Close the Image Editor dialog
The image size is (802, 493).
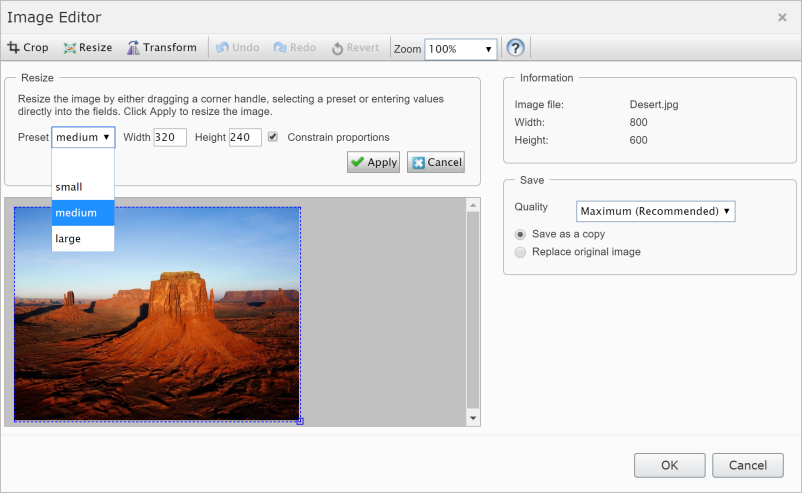point(782,17)
